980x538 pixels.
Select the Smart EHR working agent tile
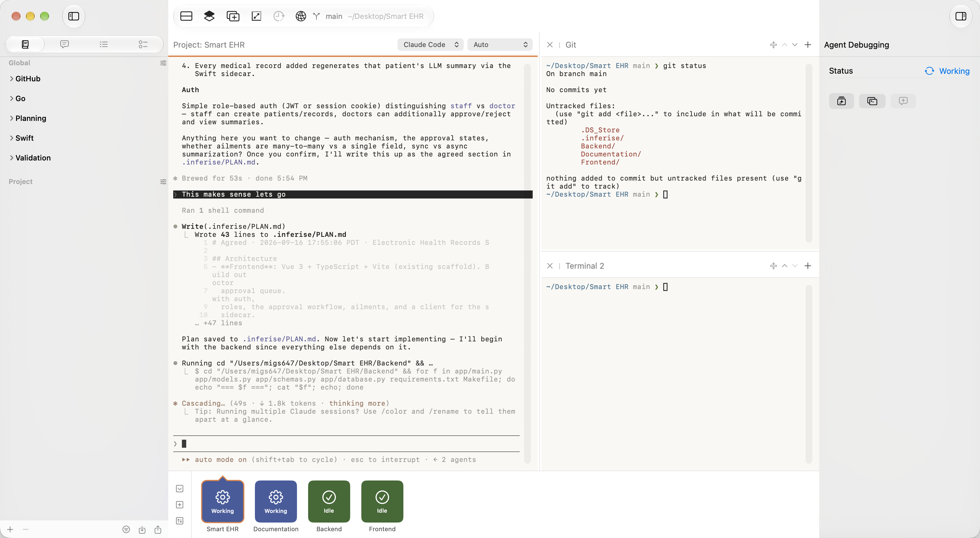[x=222, y=502]
